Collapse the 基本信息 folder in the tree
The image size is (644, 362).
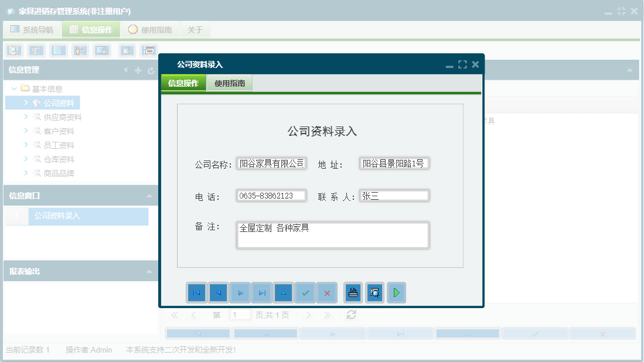(13, 88)
